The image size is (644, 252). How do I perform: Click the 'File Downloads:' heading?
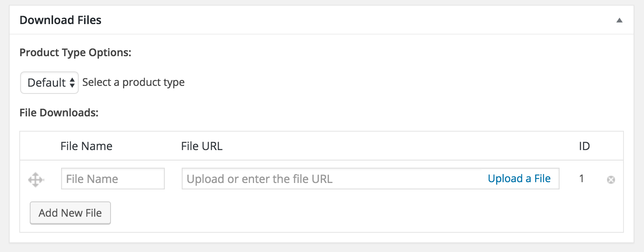59,113
